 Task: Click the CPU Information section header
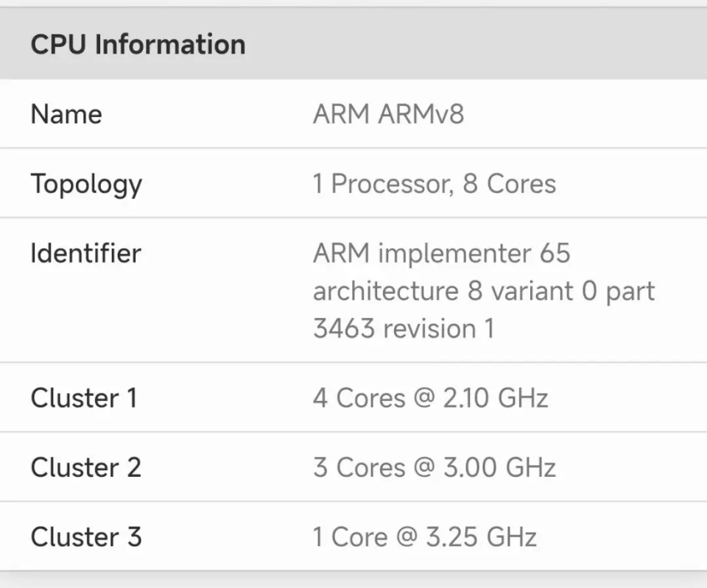(x=138, y=44)
